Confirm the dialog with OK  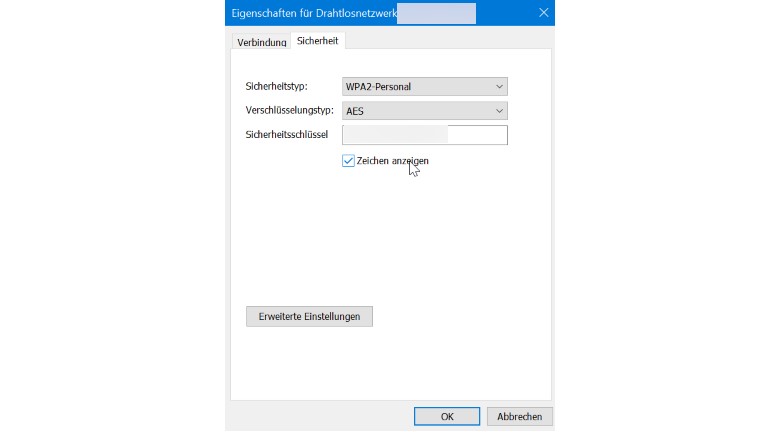[x=447, y=416]
